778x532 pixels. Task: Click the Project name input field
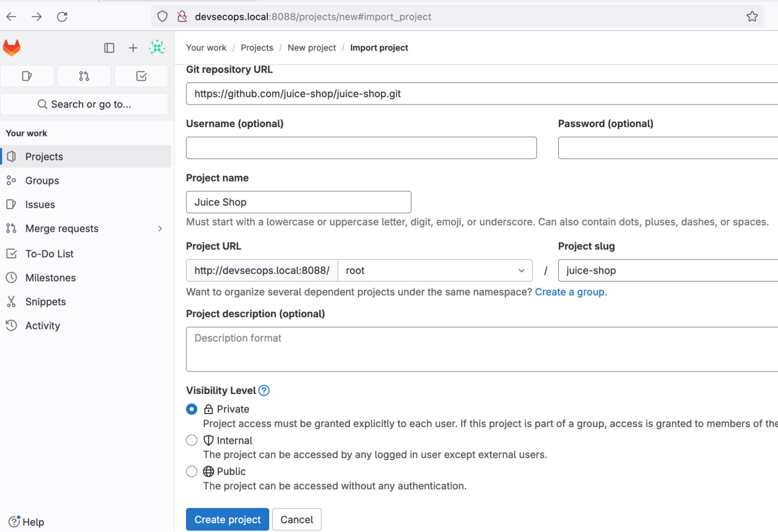tap(299, 202)
